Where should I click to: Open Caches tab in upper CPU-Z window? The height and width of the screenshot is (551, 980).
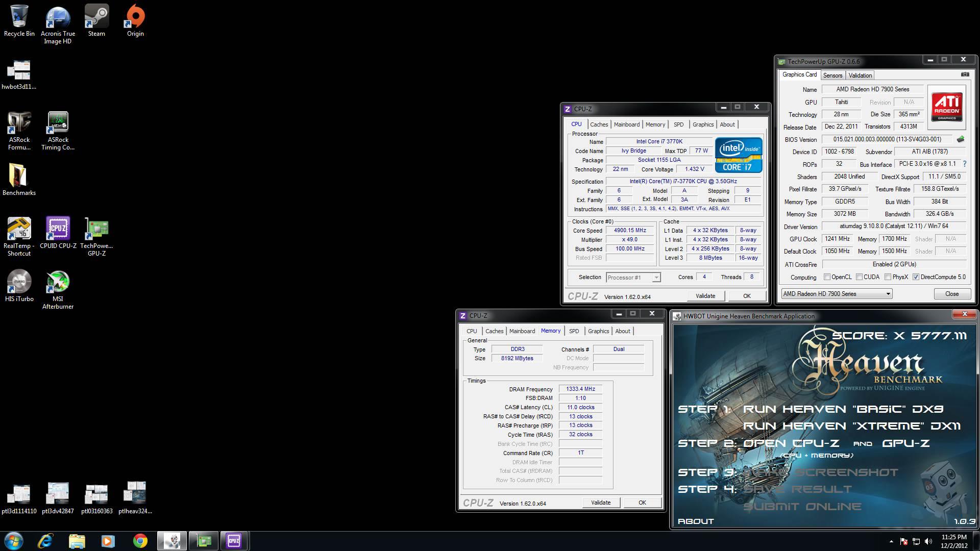point(599,124)
